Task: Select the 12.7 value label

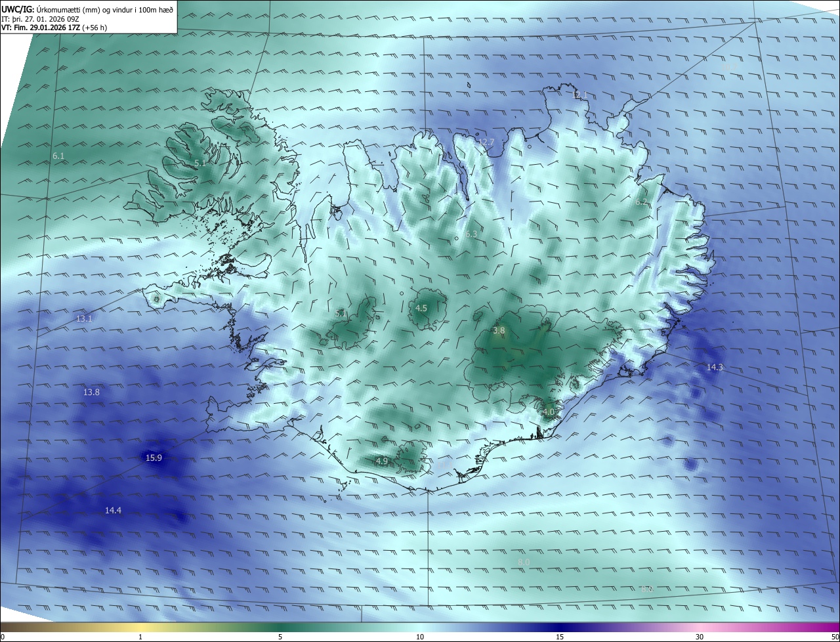Action: [486, 142]
